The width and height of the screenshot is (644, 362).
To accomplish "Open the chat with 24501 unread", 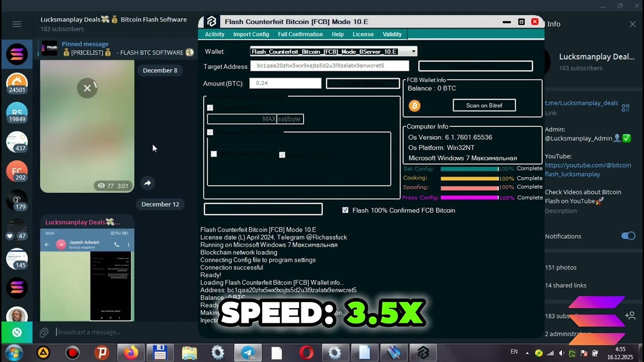I will (x=17, y=83).
